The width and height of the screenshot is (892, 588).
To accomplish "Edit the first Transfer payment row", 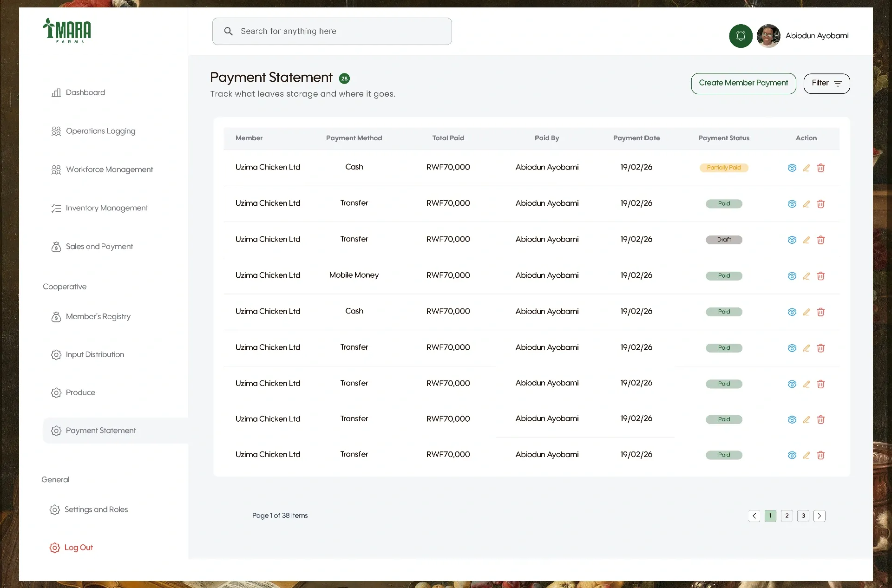I will [806, 204].
